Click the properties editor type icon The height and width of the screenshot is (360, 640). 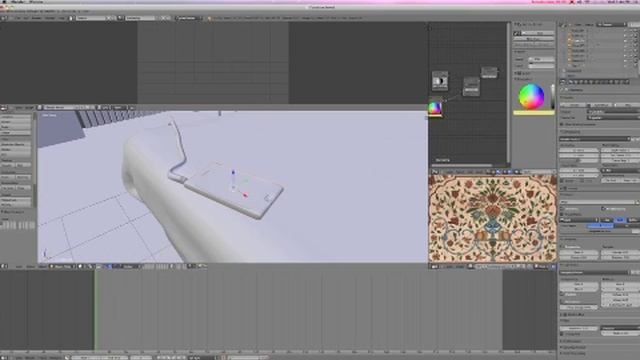tap(564, 82)
